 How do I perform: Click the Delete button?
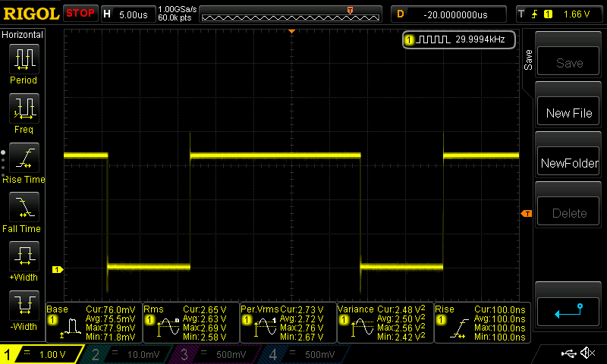568,213
